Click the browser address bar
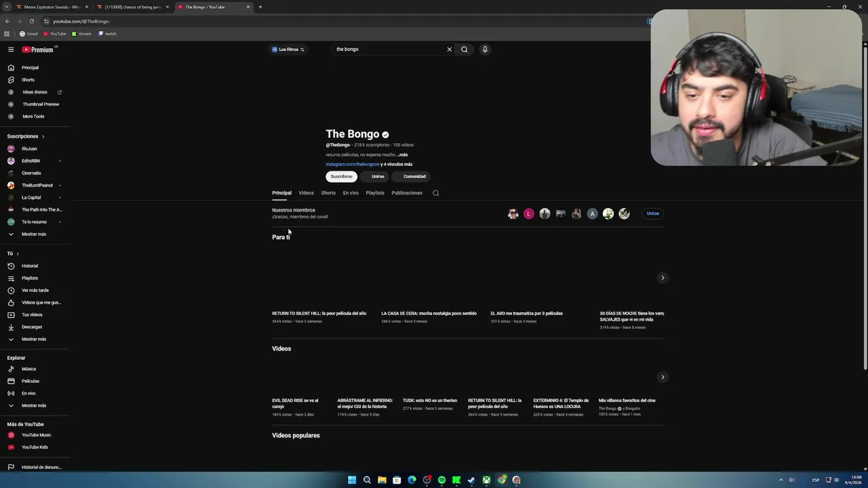Image resolution: width=868 pixels, height=488 pixels. (339, 21)
